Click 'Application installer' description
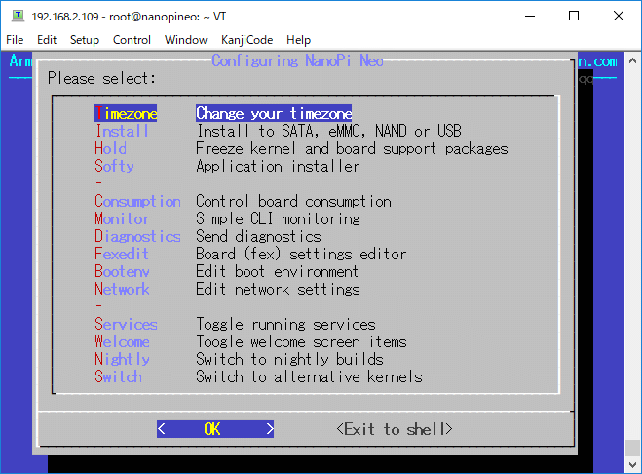Viewport: 642px width, 474px height. click(278, 166)
